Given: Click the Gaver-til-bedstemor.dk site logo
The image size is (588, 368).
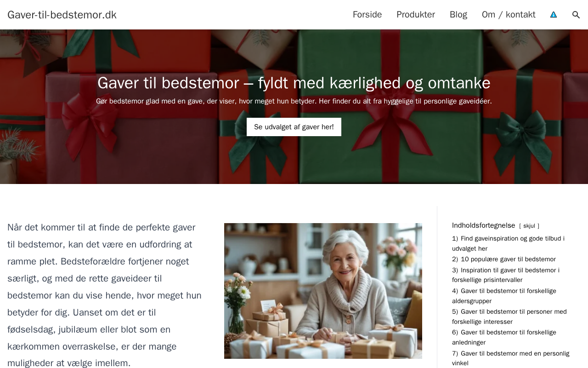Looking at the screenshot, I should click(62, 15).
